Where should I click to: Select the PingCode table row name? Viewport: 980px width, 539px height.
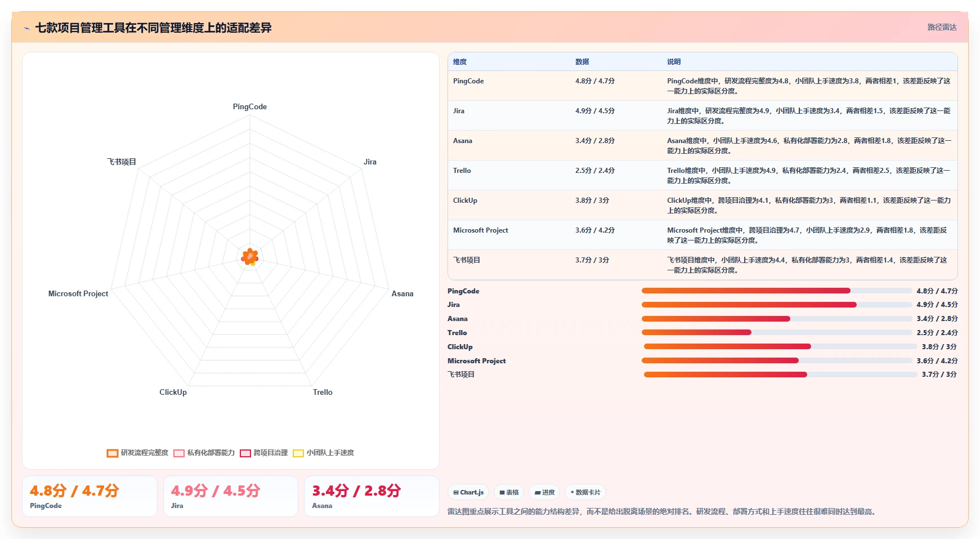[x=468, y=81]
